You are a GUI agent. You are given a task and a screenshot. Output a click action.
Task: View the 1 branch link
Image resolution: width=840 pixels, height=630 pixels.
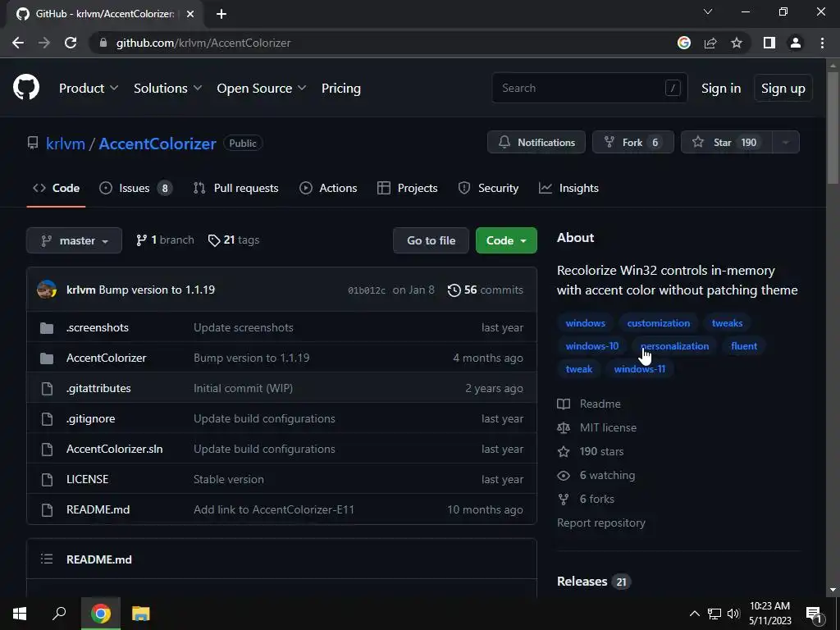click(165, 240)
